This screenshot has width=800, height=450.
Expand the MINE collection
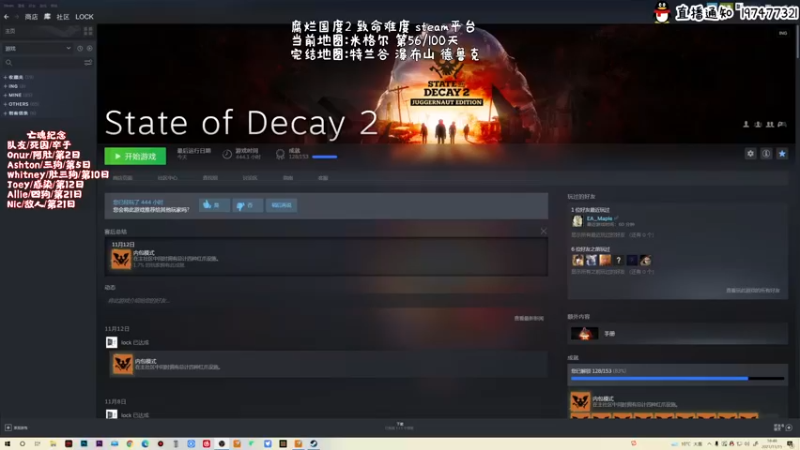point(14,95)
